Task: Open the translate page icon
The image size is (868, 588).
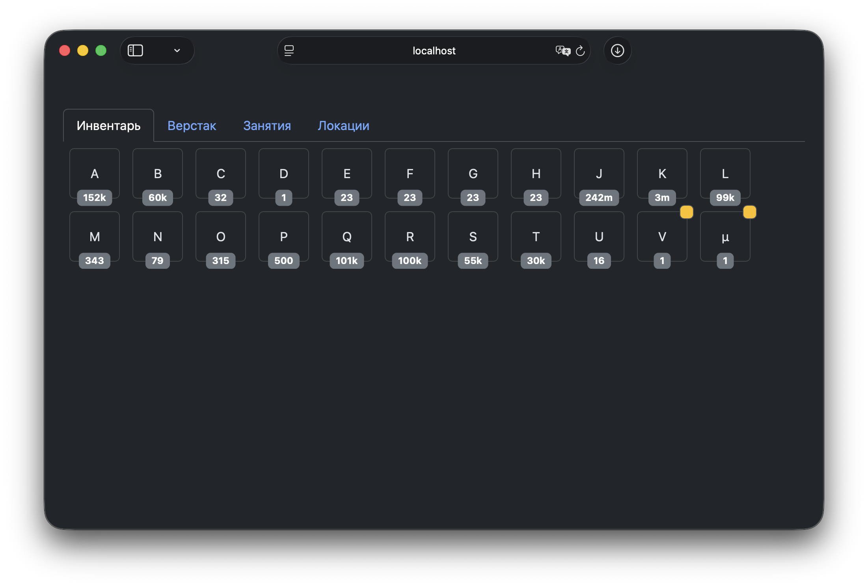Action: tap(563, 51)
